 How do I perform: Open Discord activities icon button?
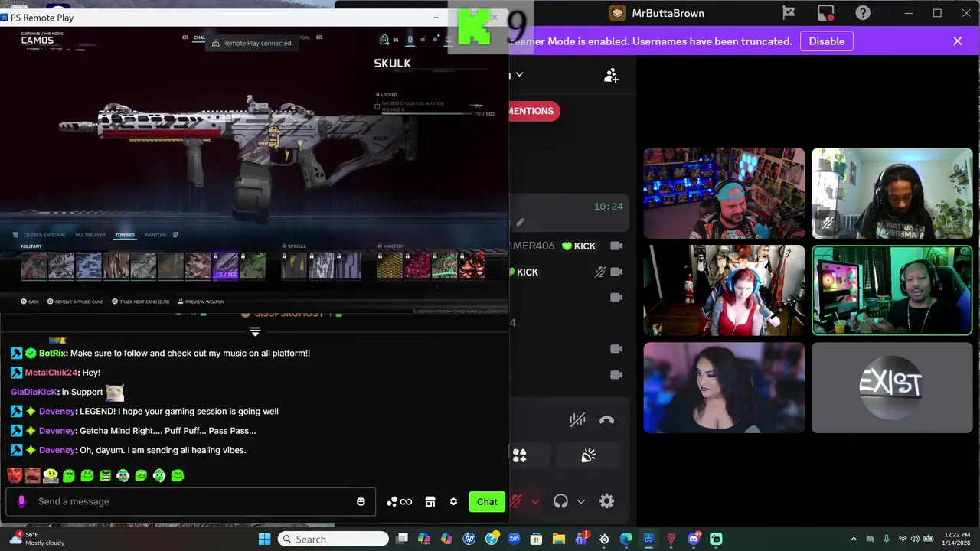[x=520, y=456]
